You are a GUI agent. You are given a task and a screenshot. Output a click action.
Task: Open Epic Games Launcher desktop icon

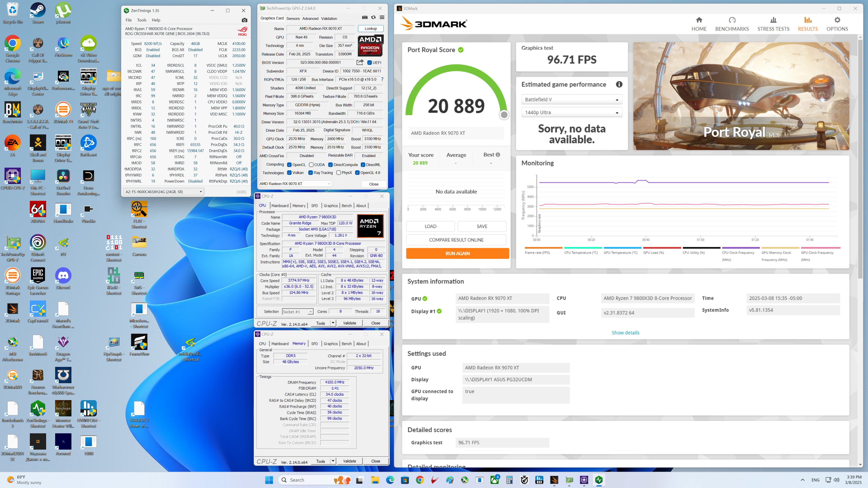38,281
